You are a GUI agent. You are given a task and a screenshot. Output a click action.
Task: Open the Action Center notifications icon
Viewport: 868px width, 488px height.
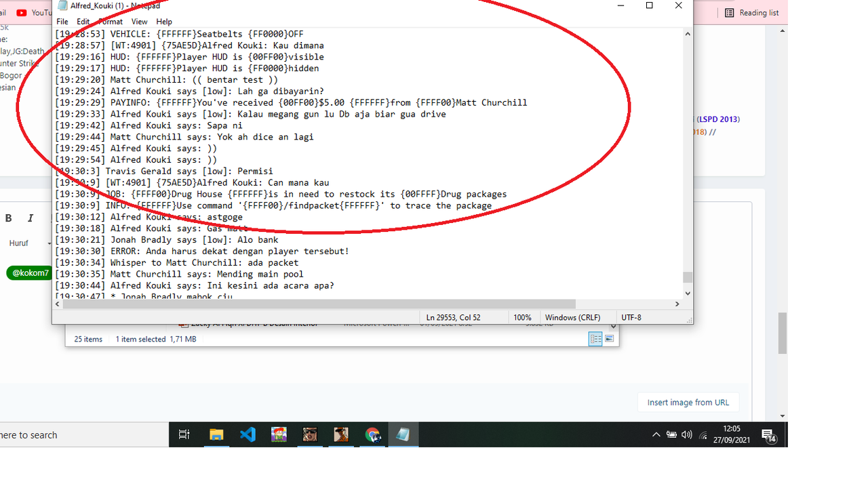[x=768, y=435]
